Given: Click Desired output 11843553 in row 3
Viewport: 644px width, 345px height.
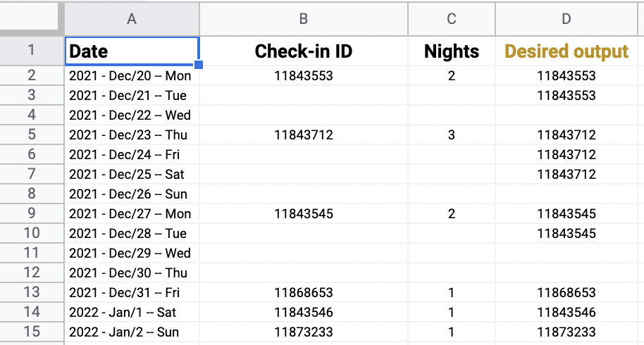Looking at the screenshot, I should (x=566, y=95).
